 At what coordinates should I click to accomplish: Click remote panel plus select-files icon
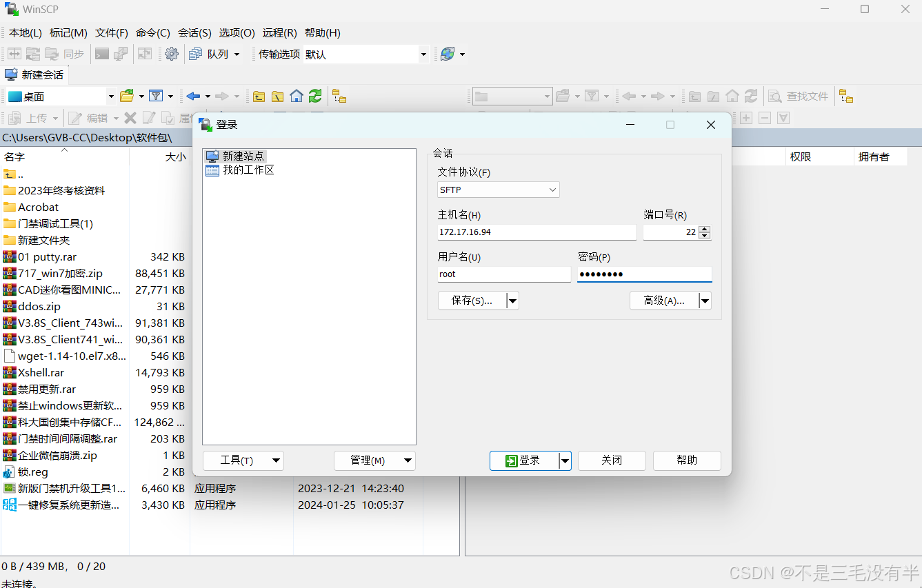[745, 118]
